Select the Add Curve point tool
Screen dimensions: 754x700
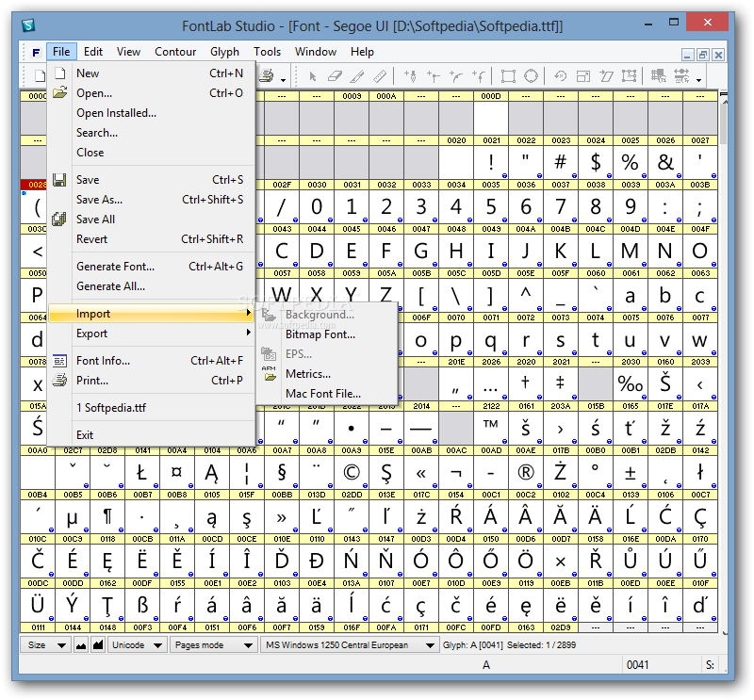point(455,76)
